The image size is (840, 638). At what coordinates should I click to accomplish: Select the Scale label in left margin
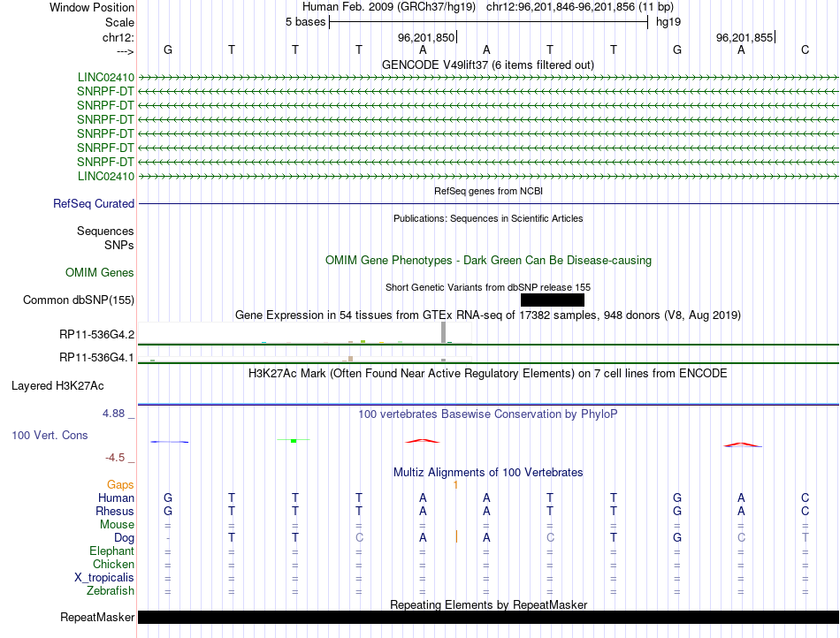(x=119, y=22)
